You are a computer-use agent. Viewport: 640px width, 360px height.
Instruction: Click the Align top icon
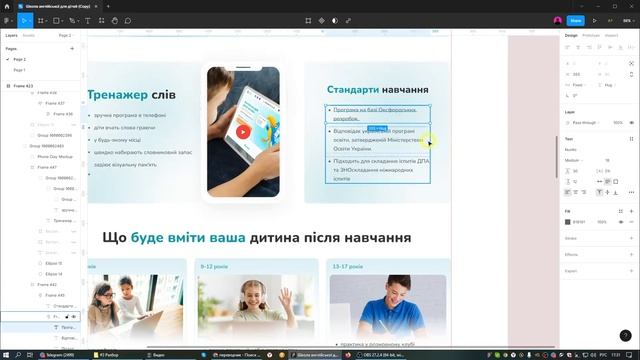click(x=599, y=48)
